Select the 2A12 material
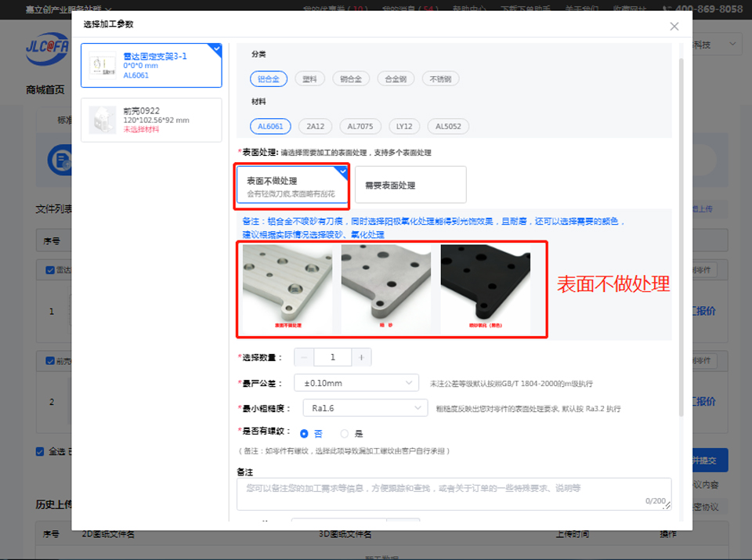The image size is (752, 560). [315, 126]
